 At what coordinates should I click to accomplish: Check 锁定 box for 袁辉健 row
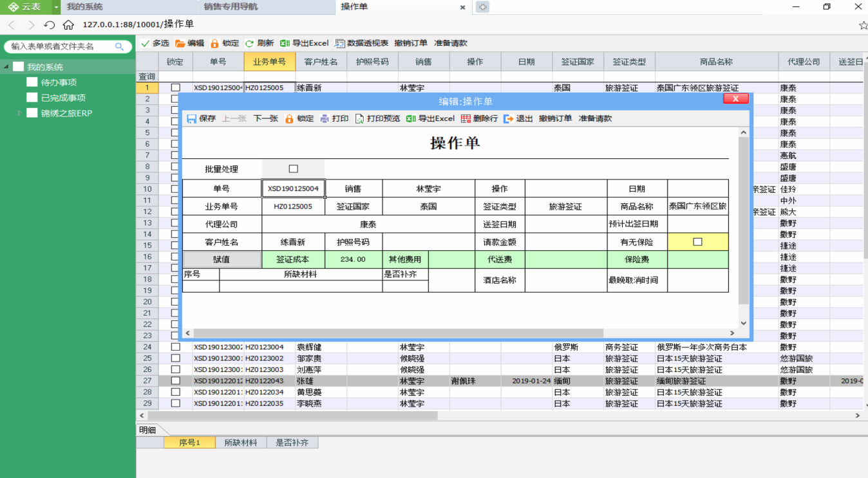pyautogui.click(x=175, y=347)
